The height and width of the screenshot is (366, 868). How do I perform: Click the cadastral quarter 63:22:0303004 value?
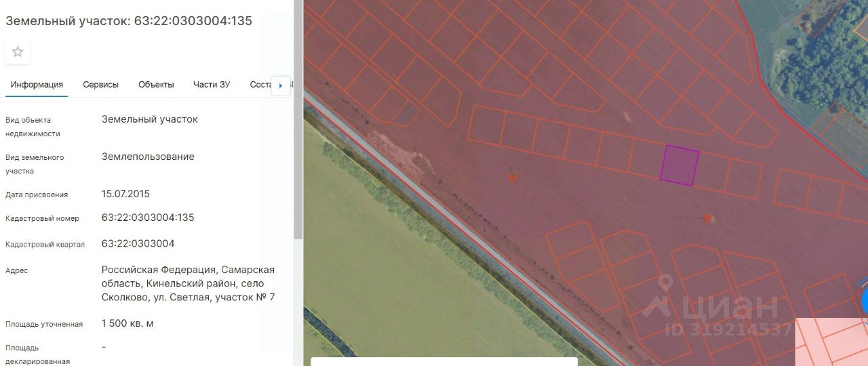138,243
